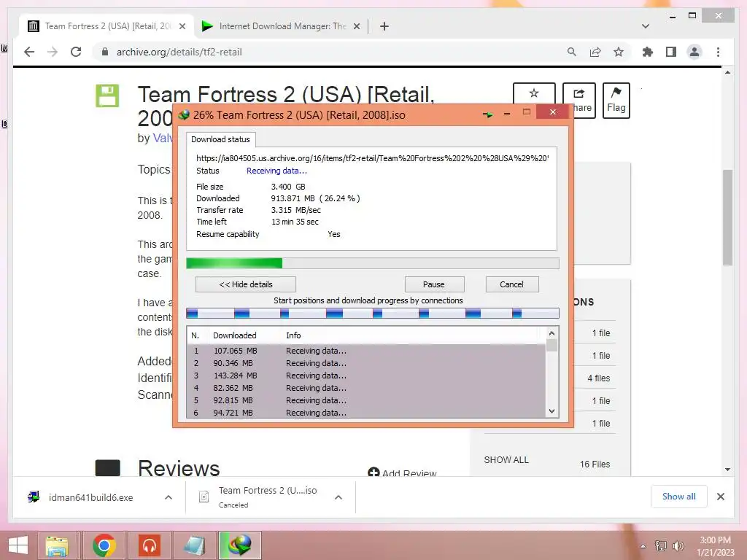Viewport: 747px width, 560px height.
Task: Toggle the Chrome side panel
Action: coord(671,52)
